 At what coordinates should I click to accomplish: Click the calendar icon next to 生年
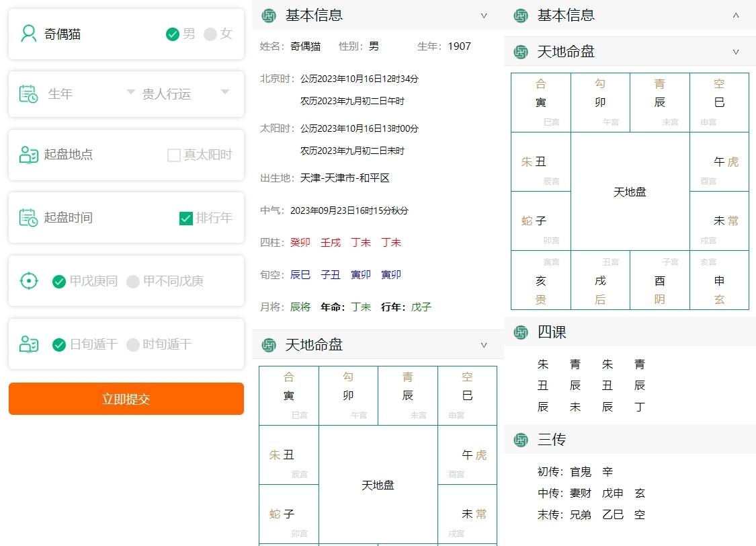tap(28, 93)
